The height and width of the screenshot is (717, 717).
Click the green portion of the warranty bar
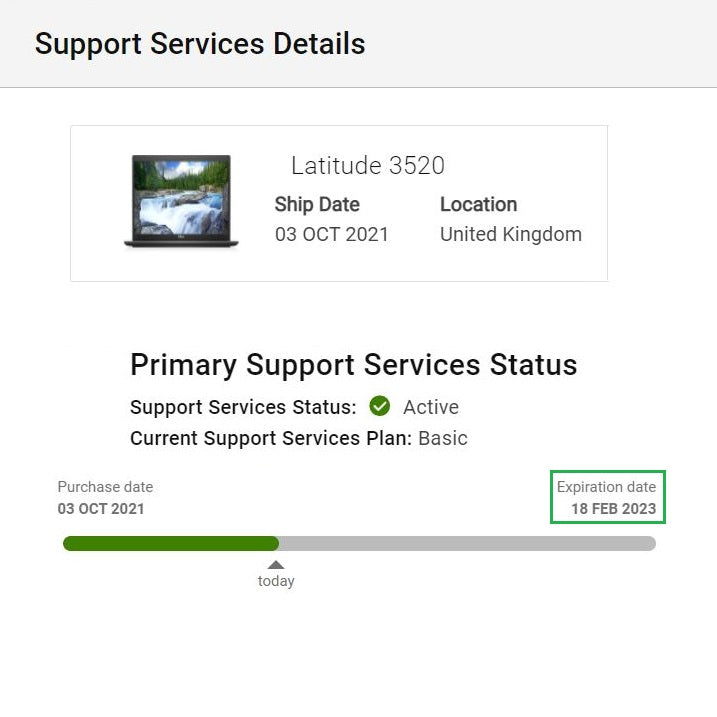click(171, 543)
